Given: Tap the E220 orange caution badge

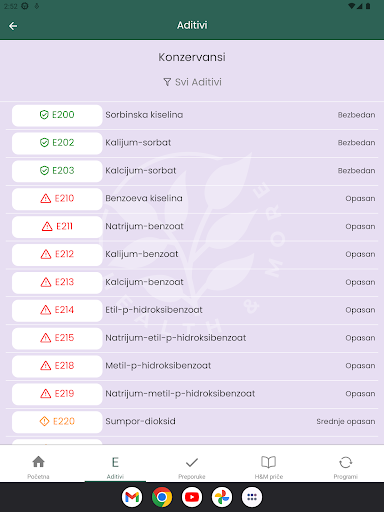Looking at the screenshot, I should click(x=57, y=422).
